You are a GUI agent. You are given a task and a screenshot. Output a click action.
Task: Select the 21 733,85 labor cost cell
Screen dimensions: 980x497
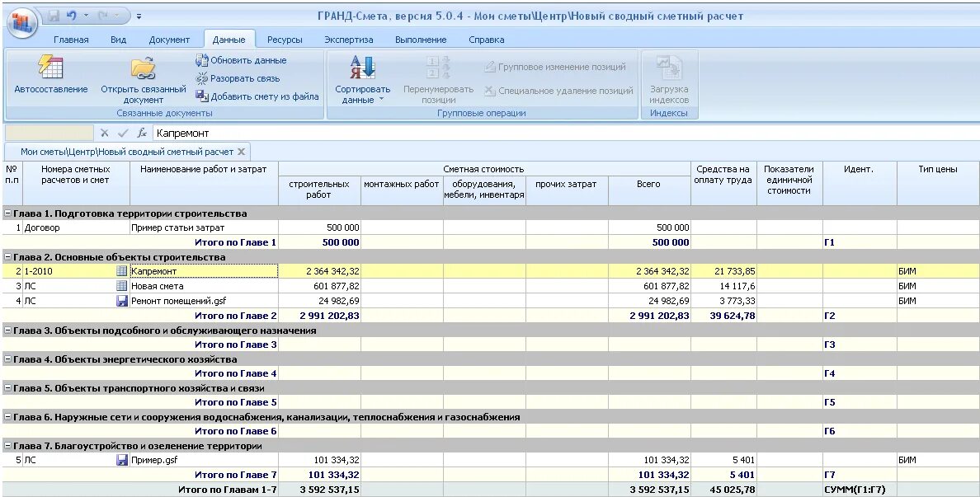tap(723, 272)
